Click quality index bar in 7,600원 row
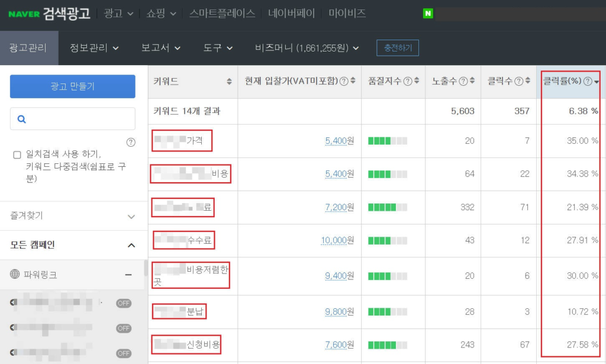 388,345
